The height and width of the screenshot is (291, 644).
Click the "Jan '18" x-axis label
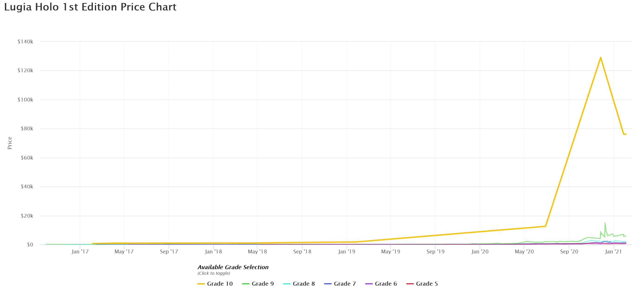213,252
